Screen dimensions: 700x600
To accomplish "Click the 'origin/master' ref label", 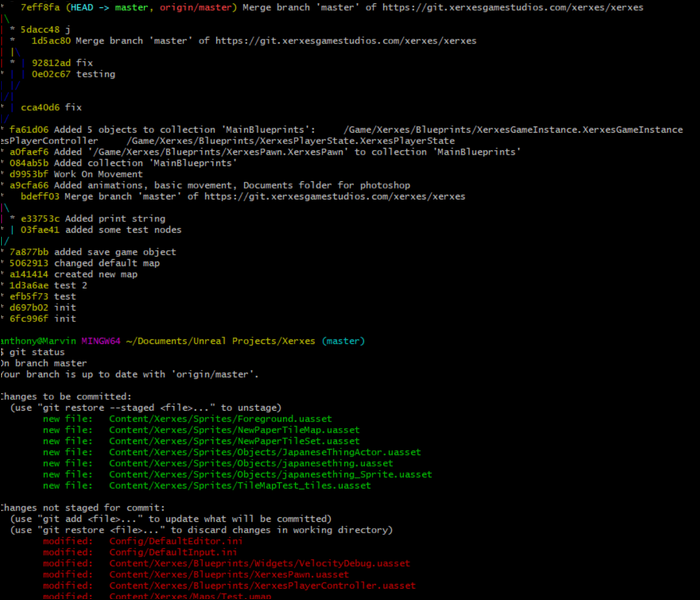I will click(x=195, y=7).
